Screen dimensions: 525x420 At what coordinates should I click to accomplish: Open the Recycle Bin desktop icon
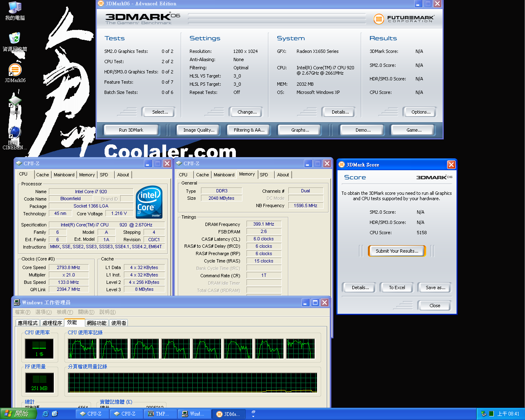coord(15,42)
